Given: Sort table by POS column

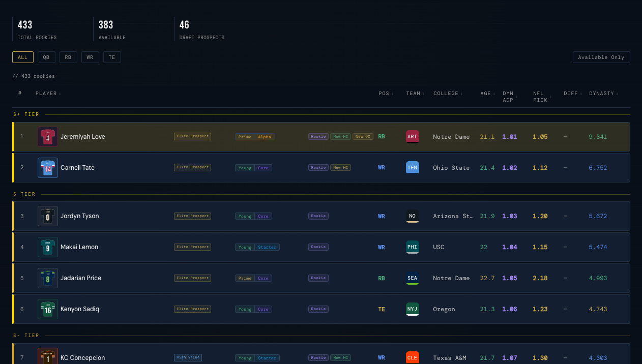Looking at the screenshot, I should (386, 94).
